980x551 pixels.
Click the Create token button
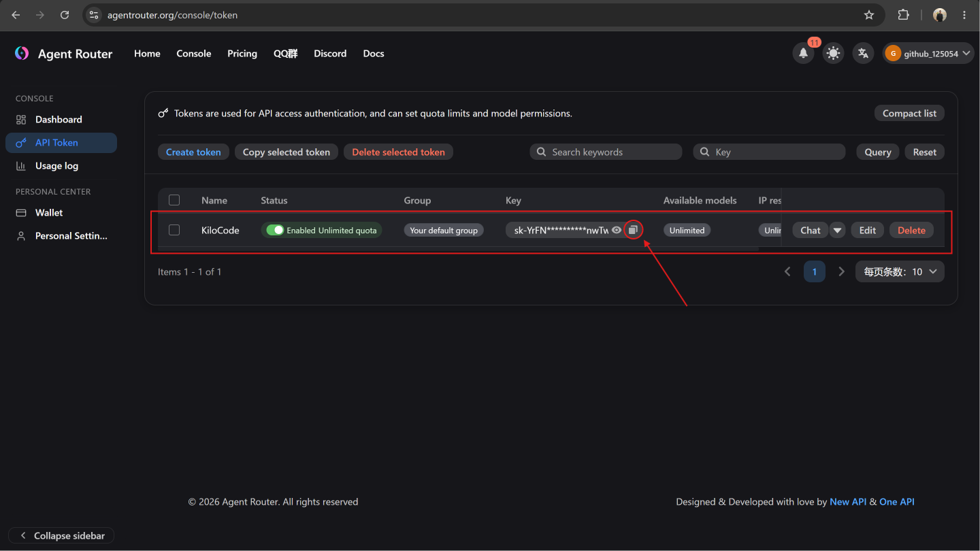tap(193, 152)
